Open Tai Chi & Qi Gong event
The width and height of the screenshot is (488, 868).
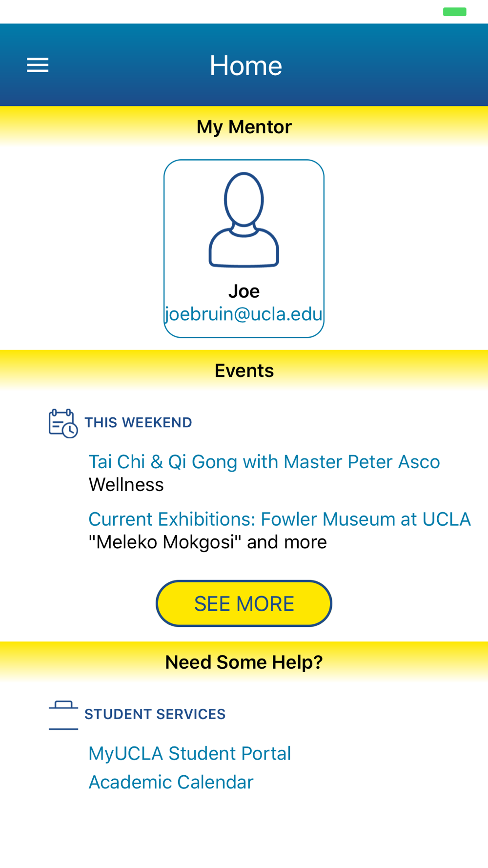[x=264, y=462]
